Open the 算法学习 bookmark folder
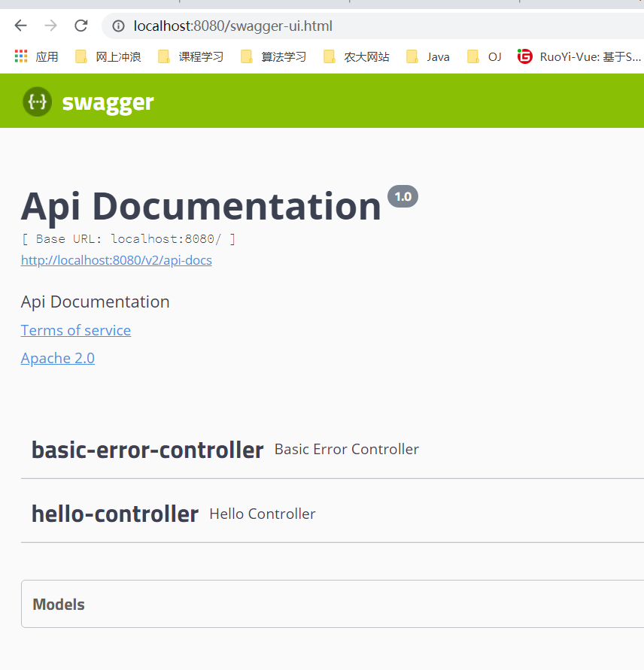This screenshot has height=670, width=644. pos(274,56)
